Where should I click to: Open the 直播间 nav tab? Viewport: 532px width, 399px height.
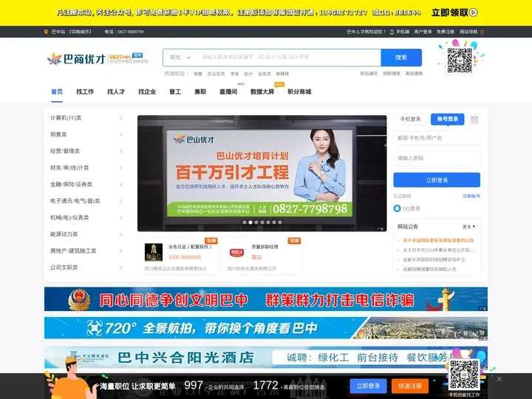(x=228, y=92)
